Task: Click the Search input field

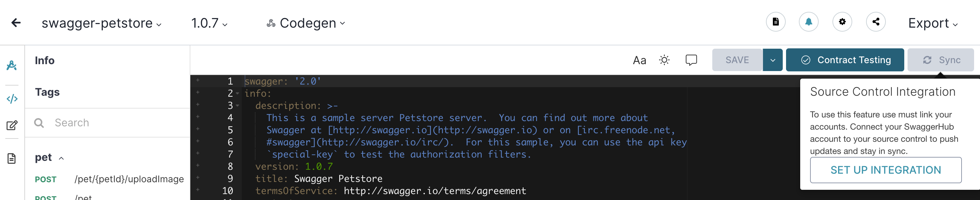Action: pyautogui.click(x=108, y=123)
